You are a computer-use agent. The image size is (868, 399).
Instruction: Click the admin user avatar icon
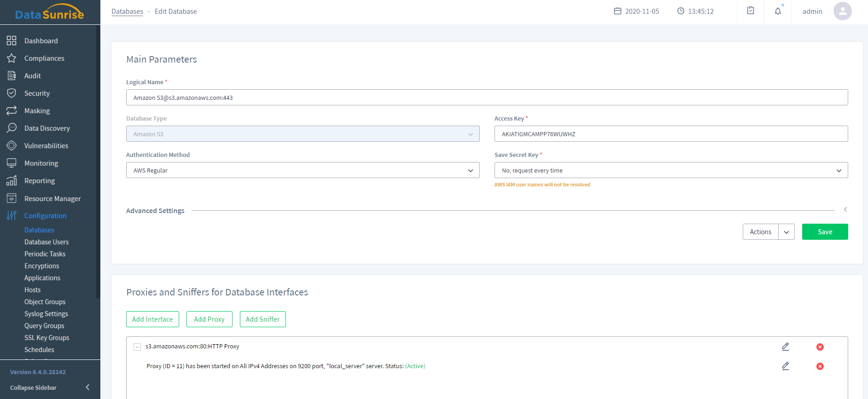pos(842,12)
